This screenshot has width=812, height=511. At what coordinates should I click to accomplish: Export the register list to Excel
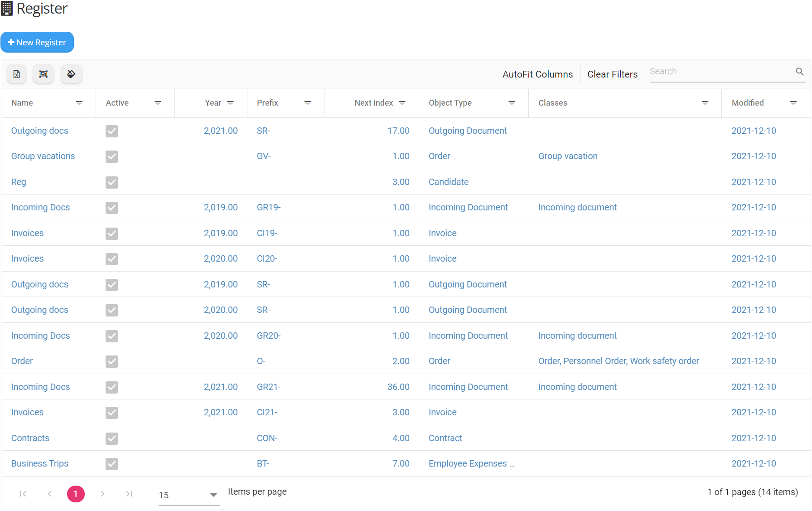tap(16, 74)
